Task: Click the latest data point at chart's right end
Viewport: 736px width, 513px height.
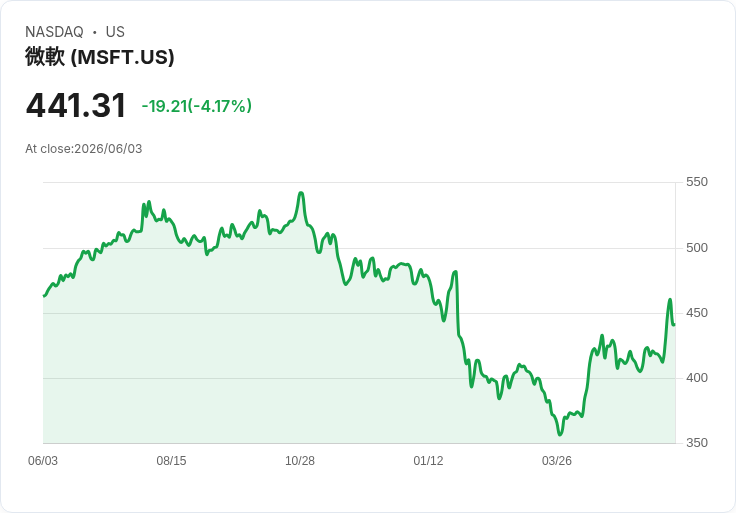Action: click(674, 324)
